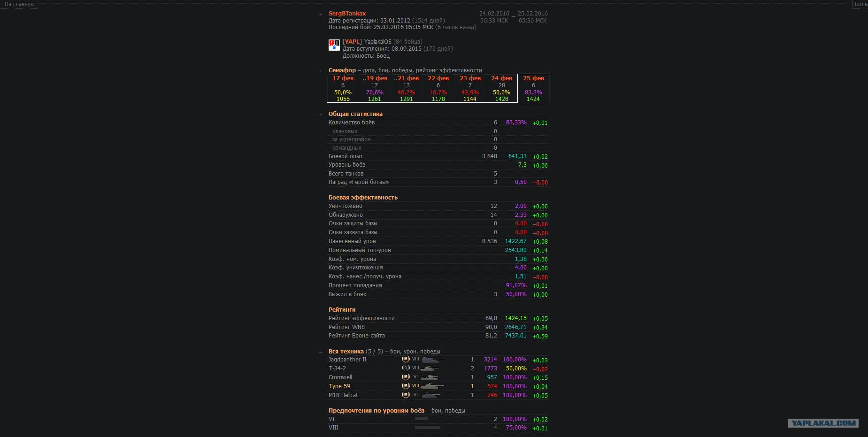
Task: Click the Type 59 mastery badge icon
Action: 406,386
